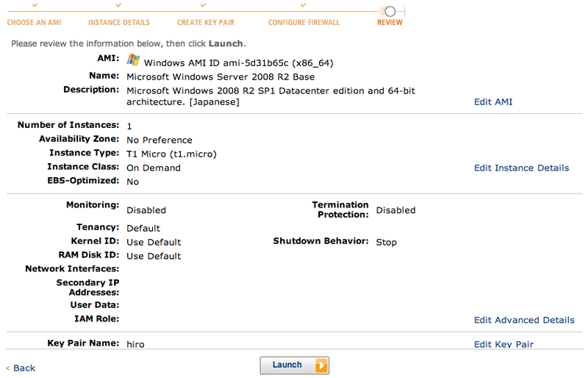Select the Review step label
The height and width of the screenshot is (378, 588).
pyautogui.click(x=390, y=23)
